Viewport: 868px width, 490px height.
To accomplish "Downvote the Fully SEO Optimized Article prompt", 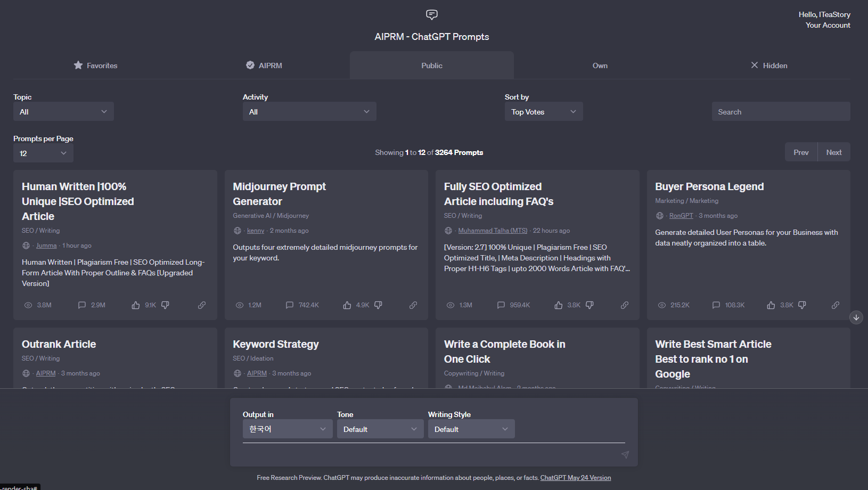I will click(x=589, y=305).
